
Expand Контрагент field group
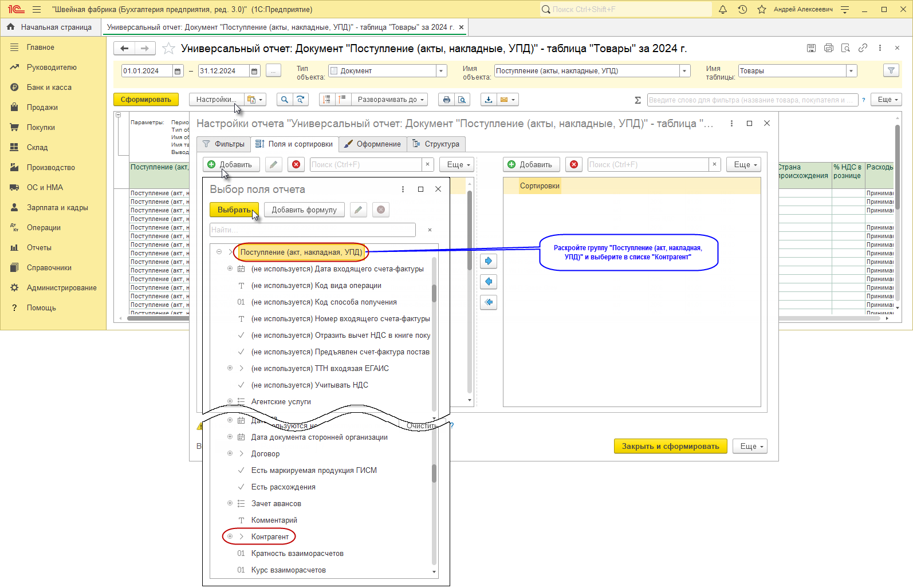tap(230, 536)
